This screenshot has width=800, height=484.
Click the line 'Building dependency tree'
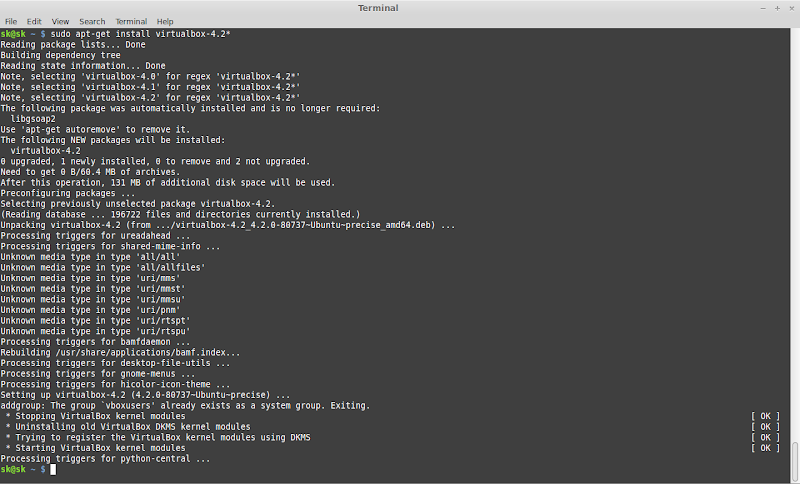click(61, 55)
